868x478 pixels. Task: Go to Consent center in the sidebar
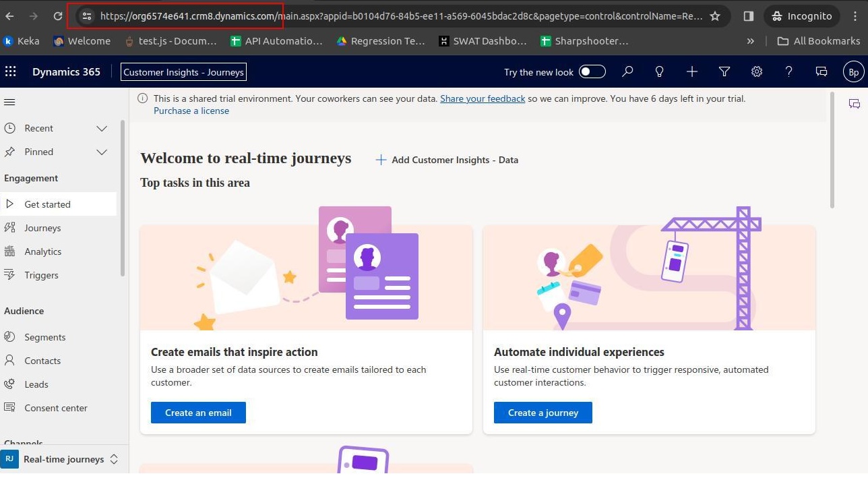pyautogui.click(x=59, y=408)
